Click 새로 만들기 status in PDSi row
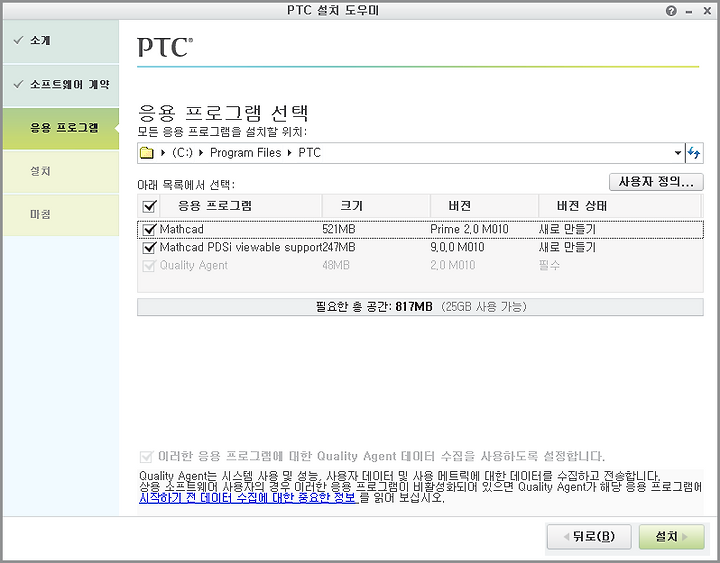The width and height of the screenshot is (720, 563). point(567,248)
